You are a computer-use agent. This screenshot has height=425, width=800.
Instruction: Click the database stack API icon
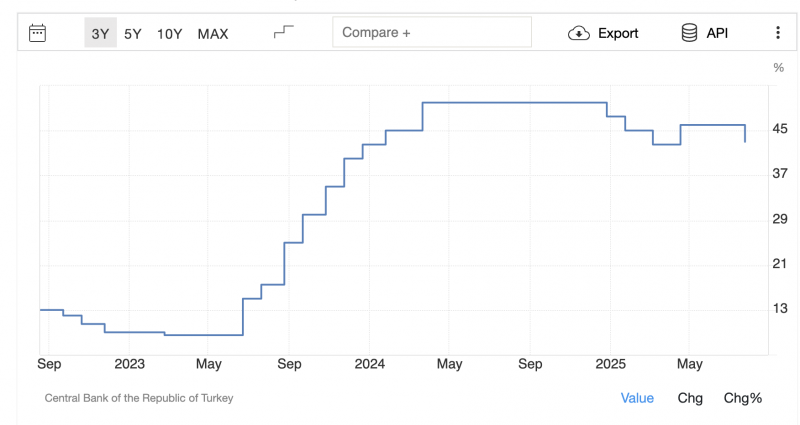[x=689, y=33]
